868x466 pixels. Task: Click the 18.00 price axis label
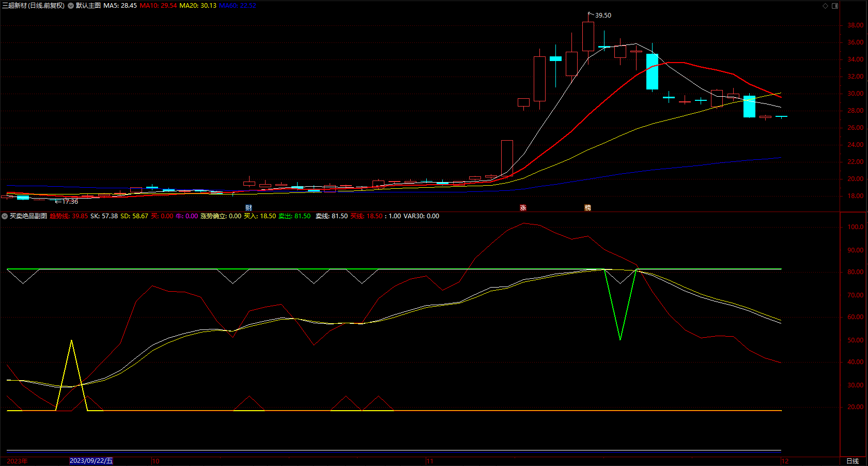pos(855,196)
